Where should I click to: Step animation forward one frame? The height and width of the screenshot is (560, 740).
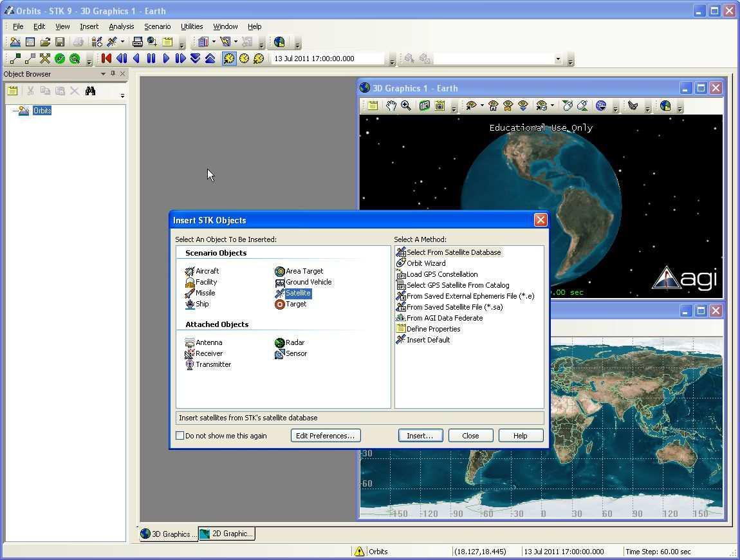pyautogui.click(x=180, y=59)
